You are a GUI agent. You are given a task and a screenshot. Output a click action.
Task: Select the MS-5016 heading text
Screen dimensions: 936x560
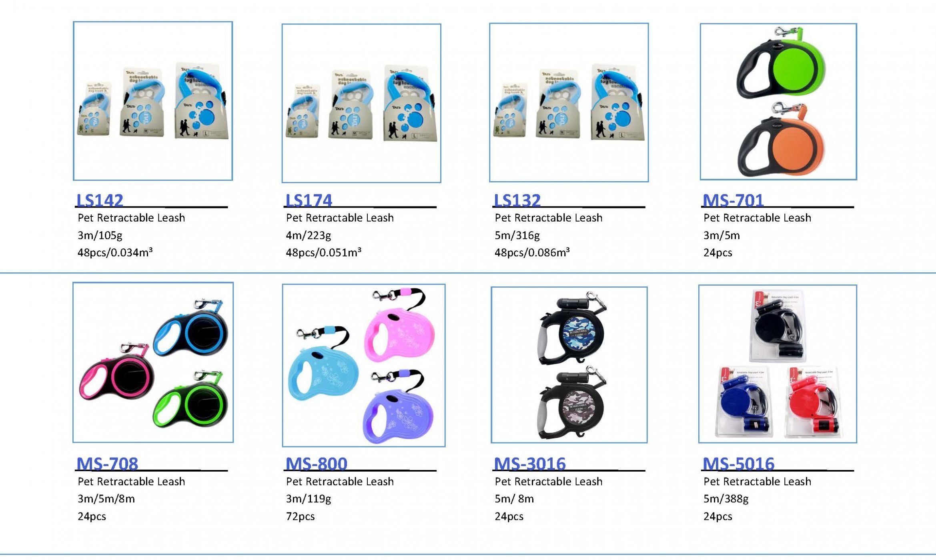(x=738, y=463)
